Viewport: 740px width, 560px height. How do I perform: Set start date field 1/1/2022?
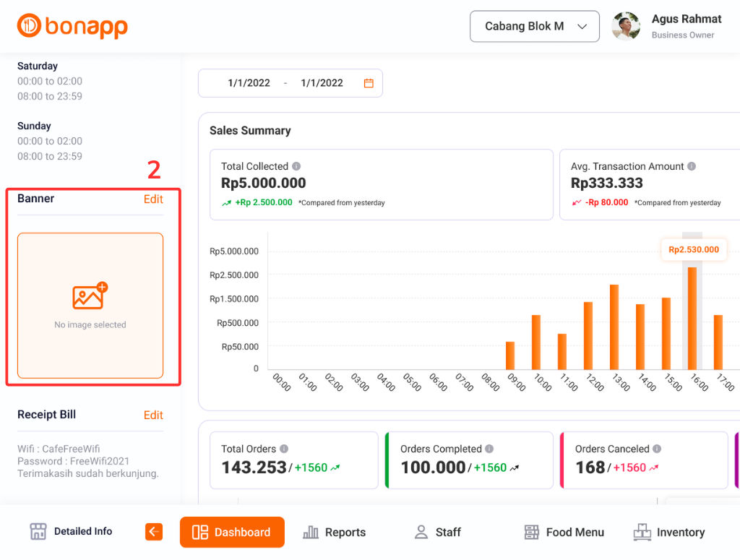click(x=249, y=83)
